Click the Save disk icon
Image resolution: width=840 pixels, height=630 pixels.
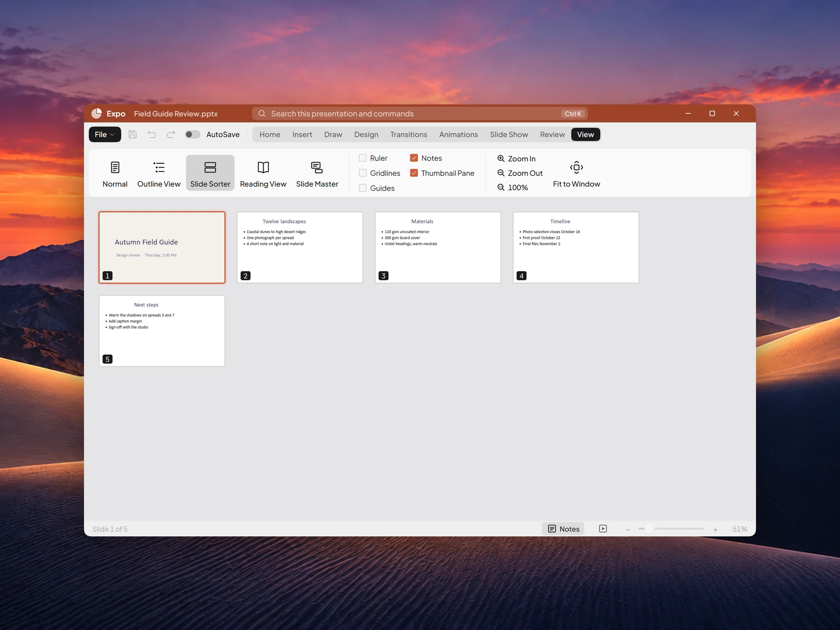[x=133, y=134]
